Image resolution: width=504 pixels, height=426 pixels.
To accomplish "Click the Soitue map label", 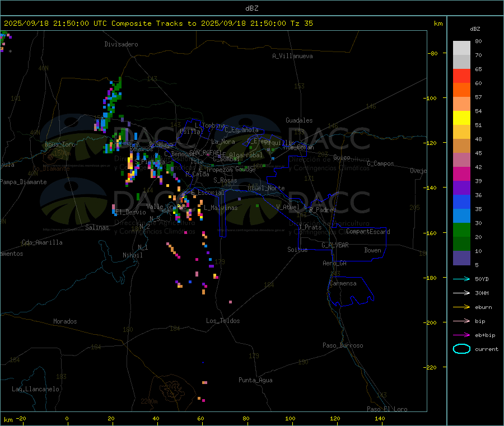I will (x=297, y=250).
